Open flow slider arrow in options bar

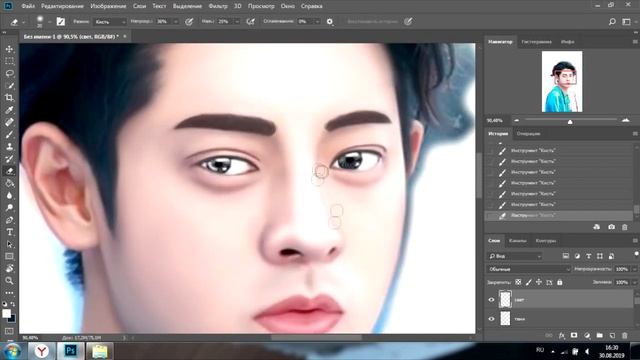[x=237, y=22]
